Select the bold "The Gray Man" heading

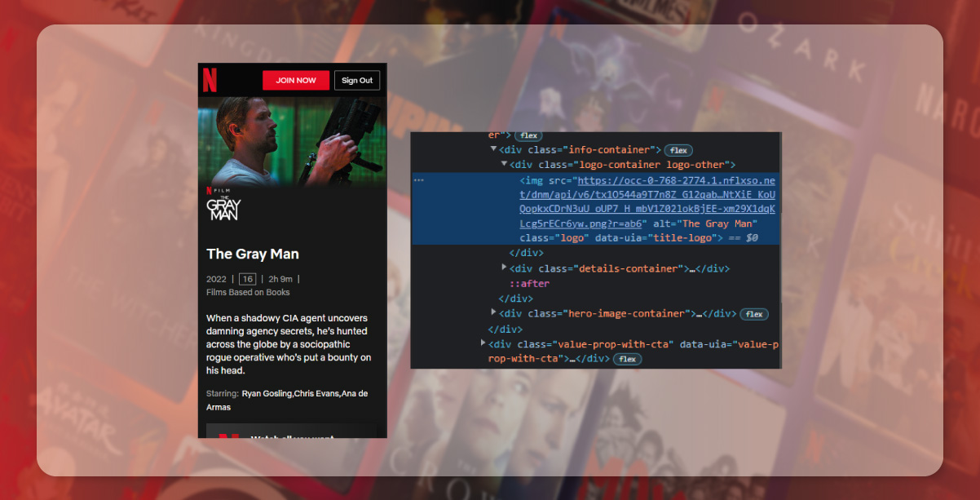[x=253, y=254]
